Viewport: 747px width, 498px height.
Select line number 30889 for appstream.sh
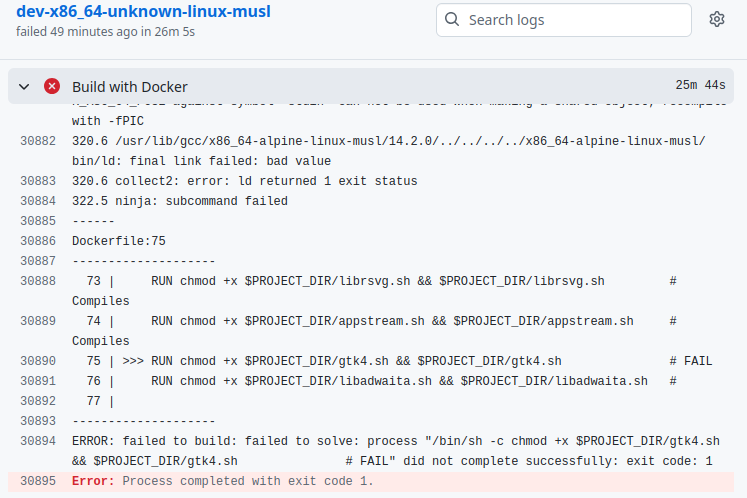click(38, 321)
